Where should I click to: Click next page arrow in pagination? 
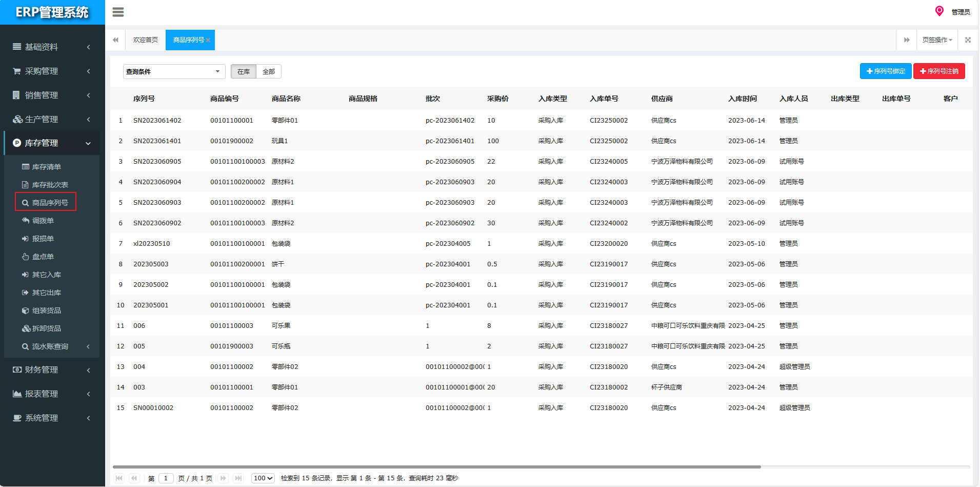(223, 478)
